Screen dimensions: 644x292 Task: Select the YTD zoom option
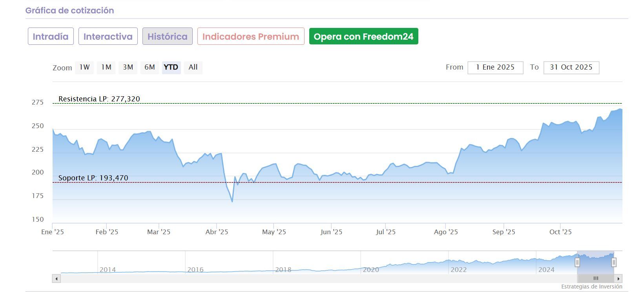(x=171, y=67)
